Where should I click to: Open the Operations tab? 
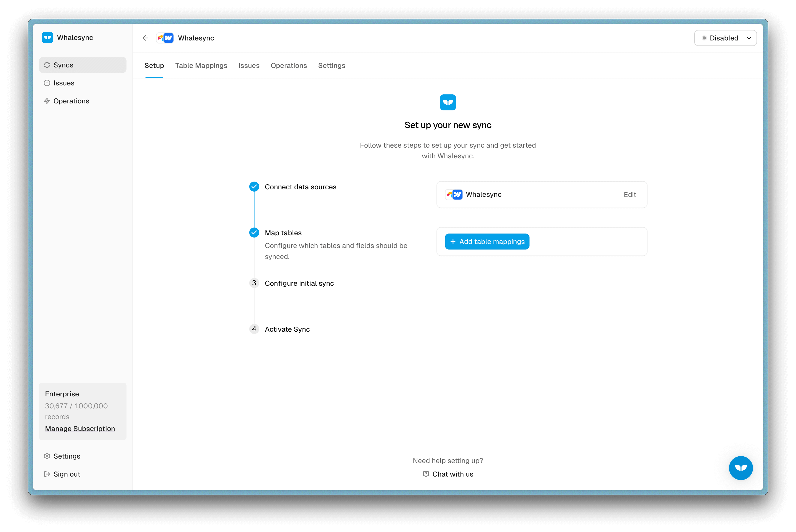[289, 65]
